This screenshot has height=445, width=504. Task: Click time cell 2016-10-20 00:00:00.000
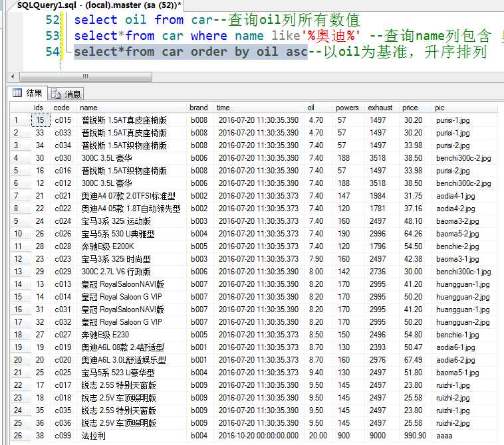click(x=259, y=436)
